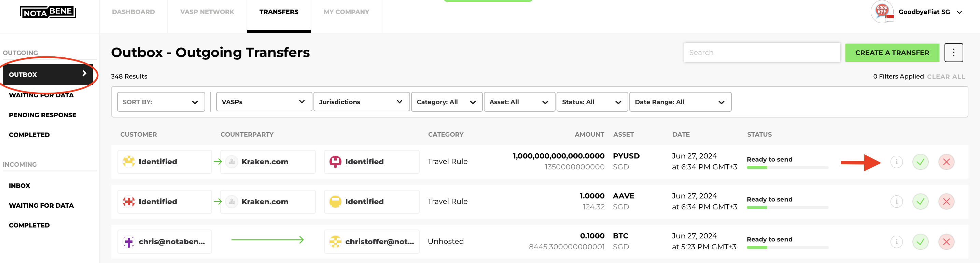Open the SORT BY dropdown
980x263 pixels.
tap(161, 102)
